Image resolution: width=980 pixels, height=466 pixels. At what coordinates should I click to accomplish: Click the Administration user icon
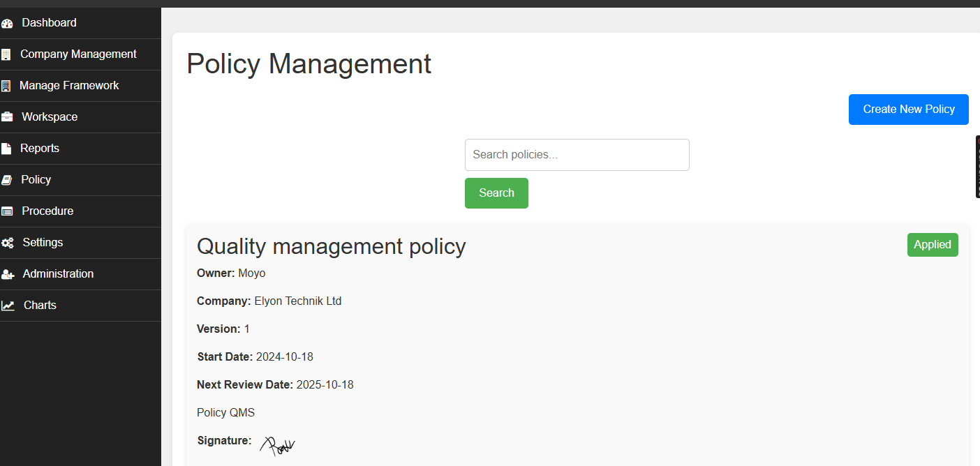(8, 273)
